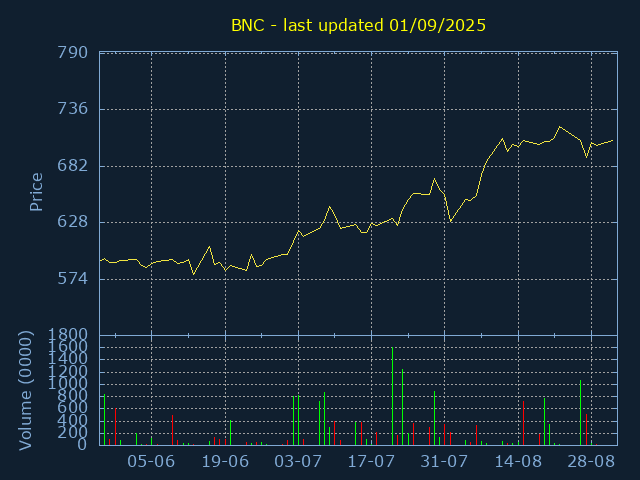Click the 628 price axis label
640x480 pixels.
tap(72, 222)
